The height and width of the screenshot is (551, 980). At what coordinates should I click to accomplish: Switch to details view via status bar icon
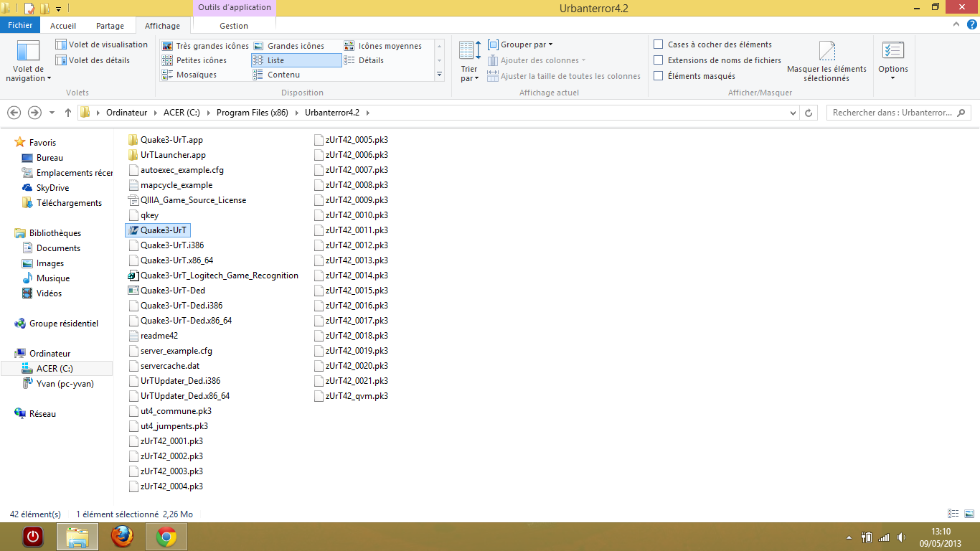point(953,514)
